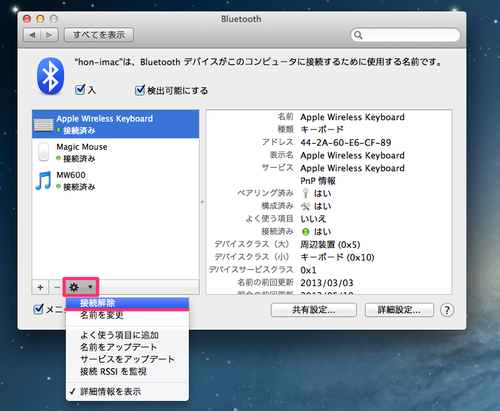Add a new device with plus button
The image size is (500, 411).
click(x=40, y=287)
